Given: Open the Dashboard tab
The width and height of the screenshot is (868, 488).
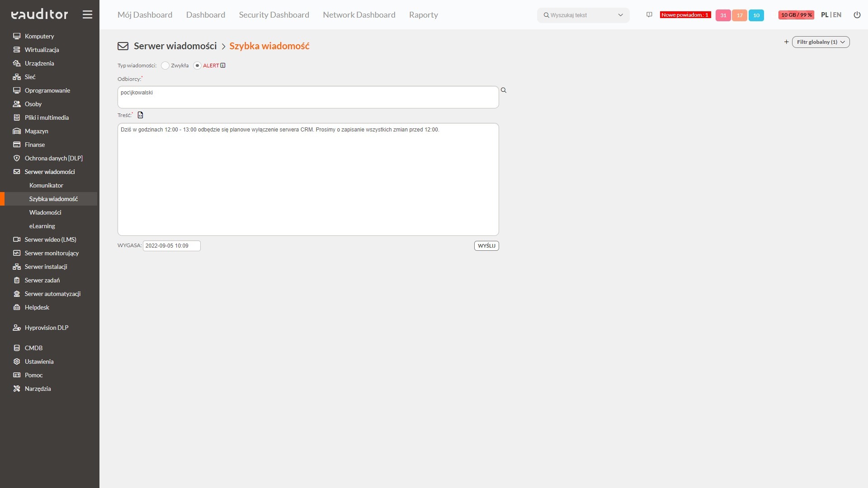Looking at the screenshot, I should (x=206, y=15).
